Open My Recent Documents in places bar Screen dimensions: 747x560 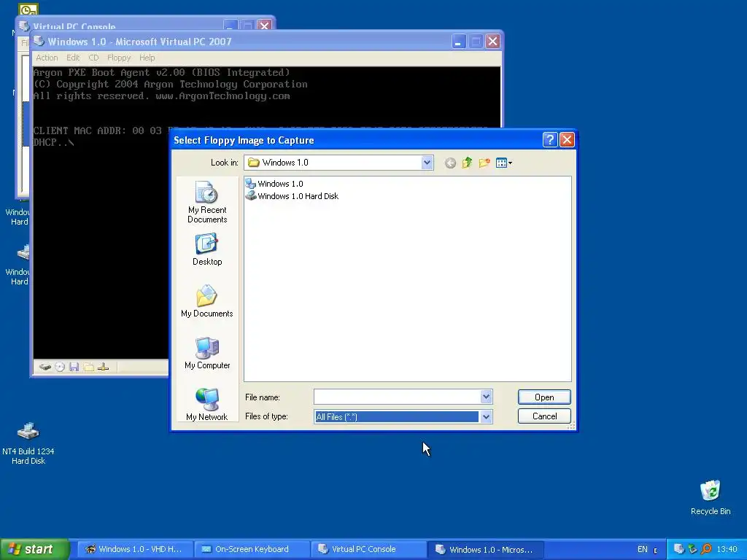(x=206, y=202)
